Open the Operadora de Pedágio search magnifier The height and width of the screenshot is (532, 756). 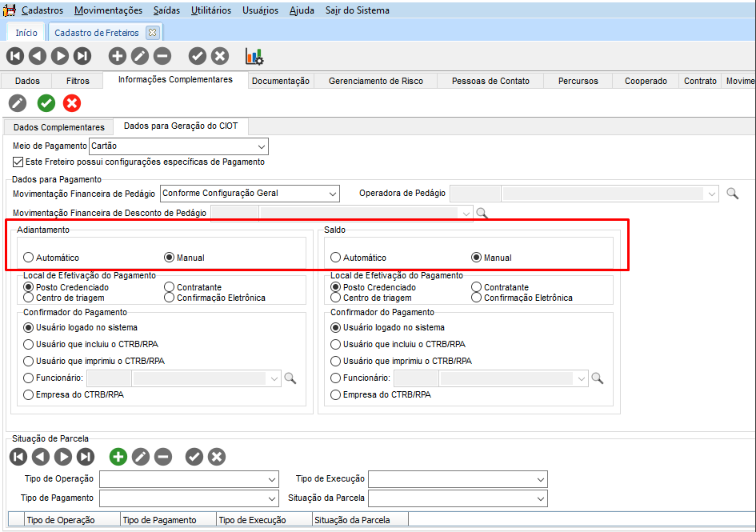732,194
